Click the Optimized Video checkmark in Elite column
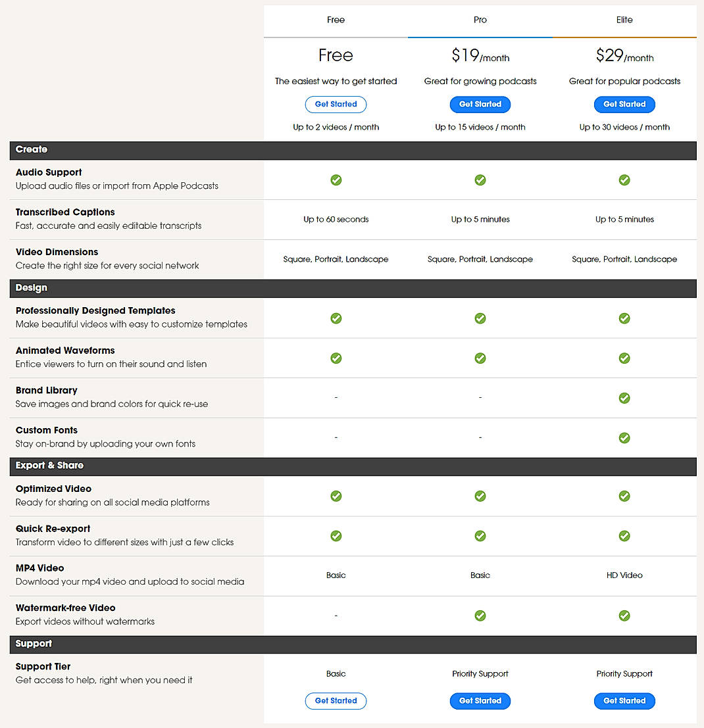704x728 pixels. click(x=624, y=496)
